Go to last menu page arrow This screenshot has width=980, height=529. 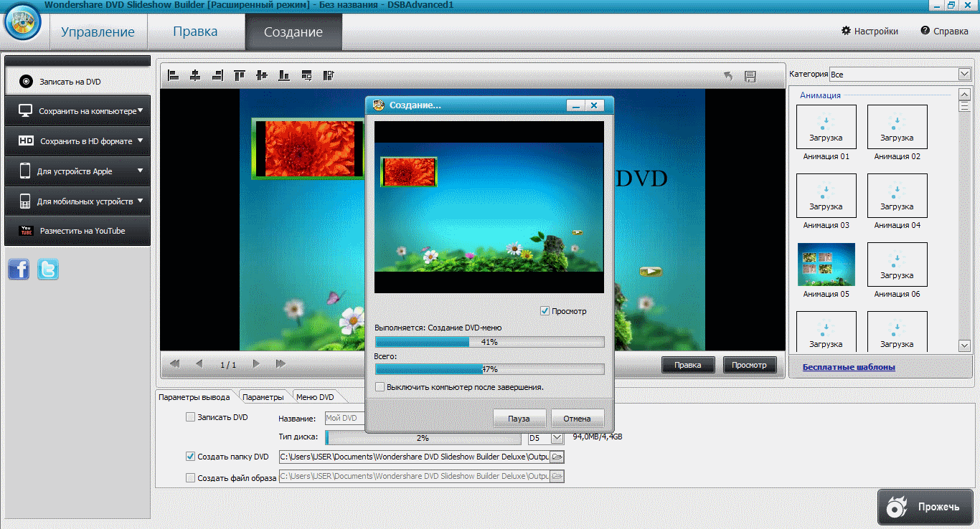[281, 364]
